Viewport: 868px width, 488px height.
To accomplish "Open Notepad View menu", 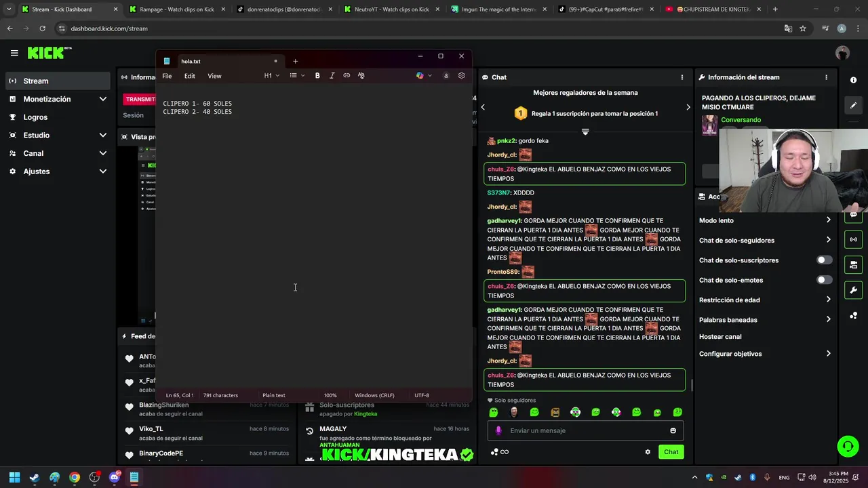I will (214, 76).
